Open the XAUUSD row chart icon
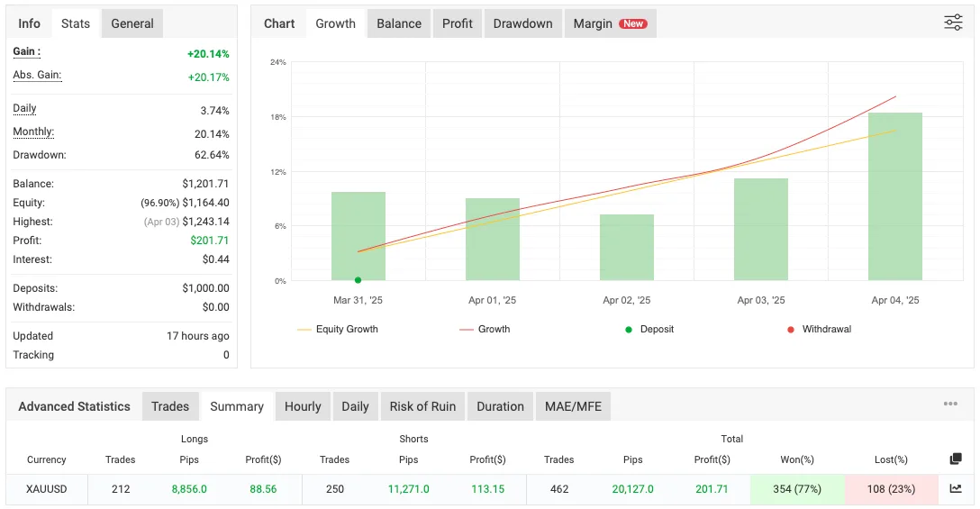The height and width of the screenshot is (509, 980). [x=956, y=488]
